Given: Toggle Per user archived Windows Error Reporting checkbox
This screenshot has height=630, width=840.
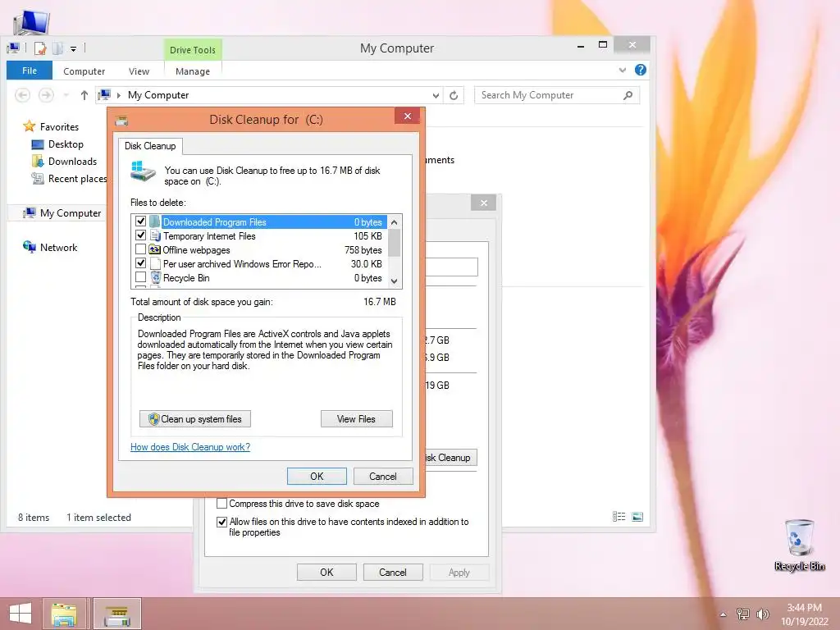Looking at the screenshot, I should 140,263.
